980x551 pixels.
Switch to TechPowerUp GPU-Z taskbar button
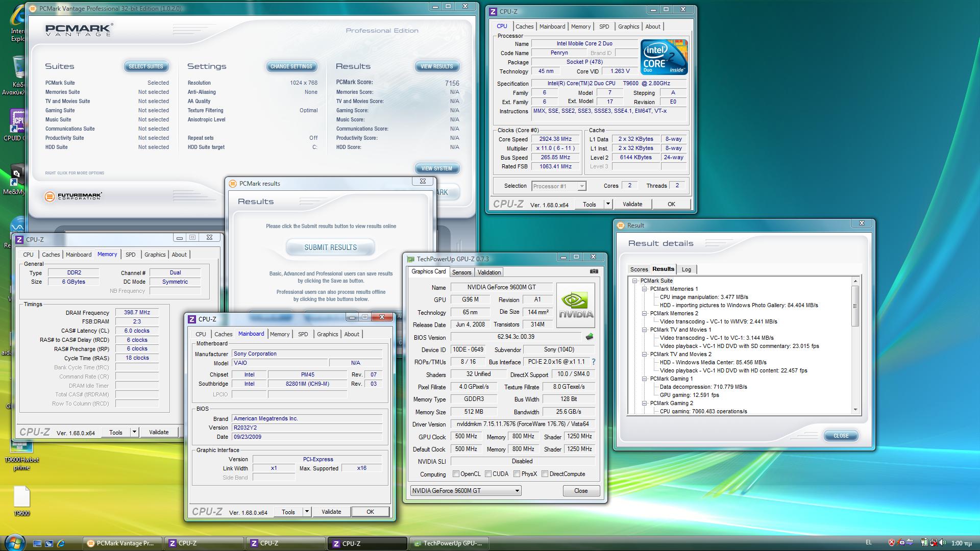tap(449, 543)
